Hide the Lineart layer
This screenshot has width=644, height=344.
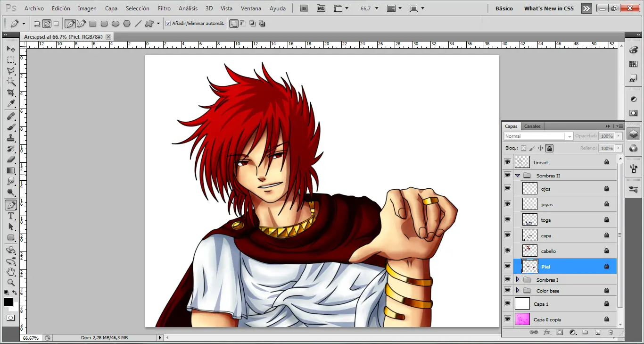[x=507, y=162]
